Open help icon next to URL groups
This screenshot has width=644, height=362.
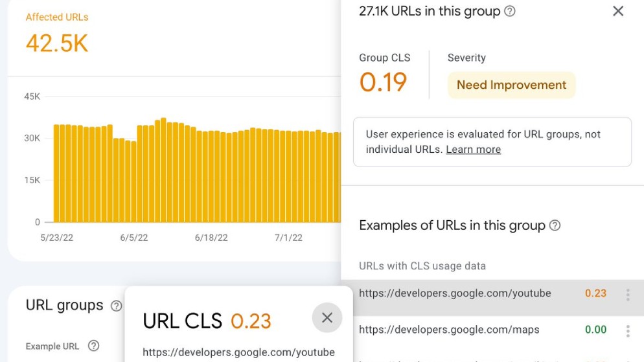click(116, 306)
